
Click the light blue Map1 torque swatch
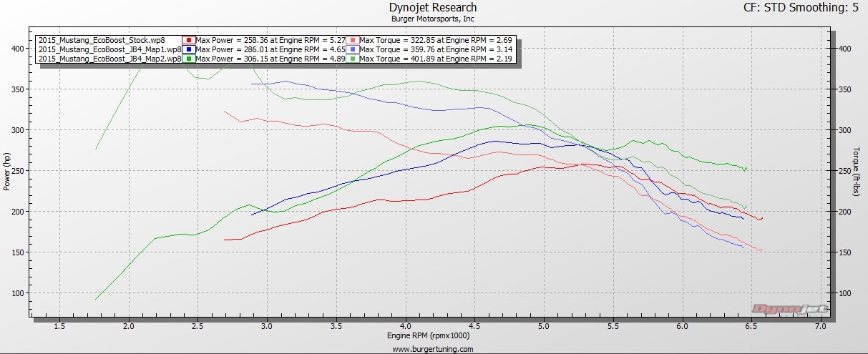[x=352, y=49]
